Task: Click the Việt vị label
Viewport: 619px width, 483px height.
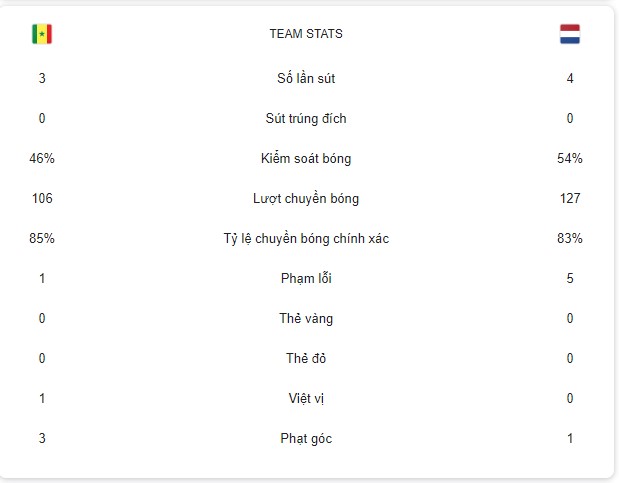Action: click(x=306, y=398)
